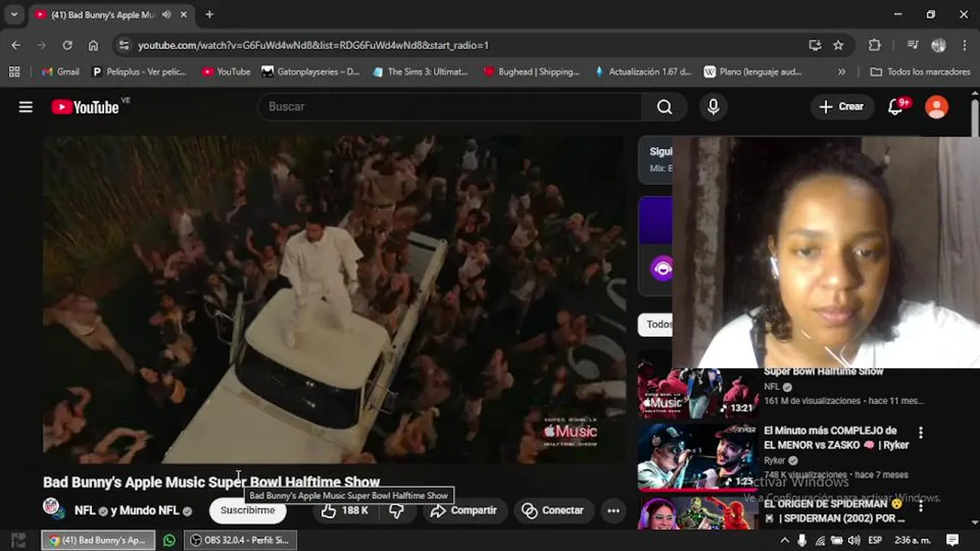Open browser home page icon
Image resolution: width=980 pixels, height=551 pixels.
(93, 45)
